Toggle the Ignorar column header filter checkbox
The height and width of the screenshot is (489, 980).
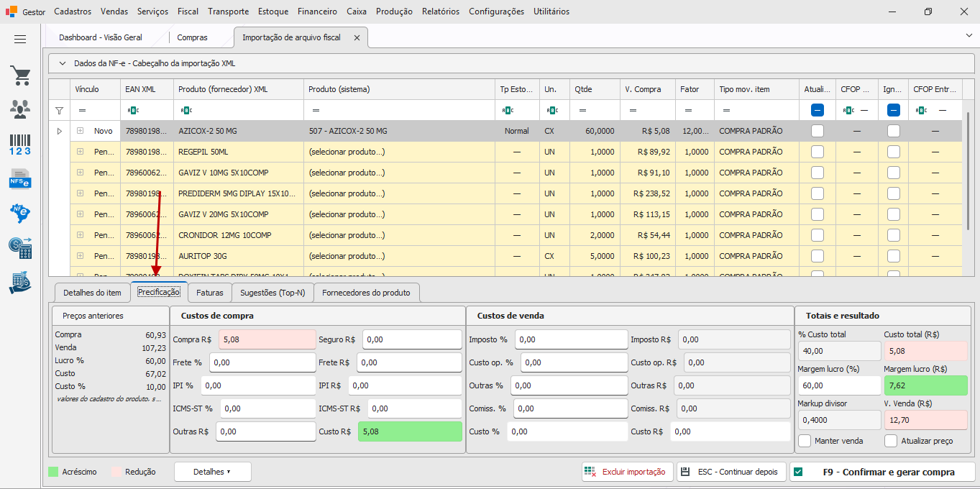click(894, 111)
